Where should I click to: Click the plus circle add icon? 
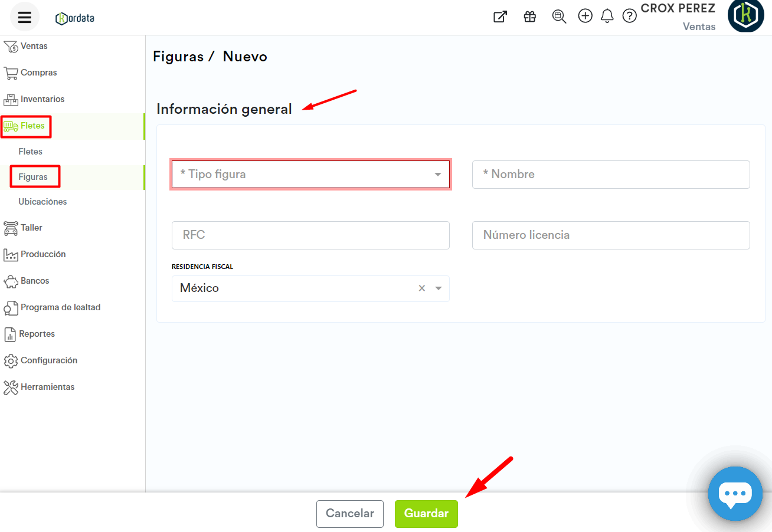click(x=585, y=17)
